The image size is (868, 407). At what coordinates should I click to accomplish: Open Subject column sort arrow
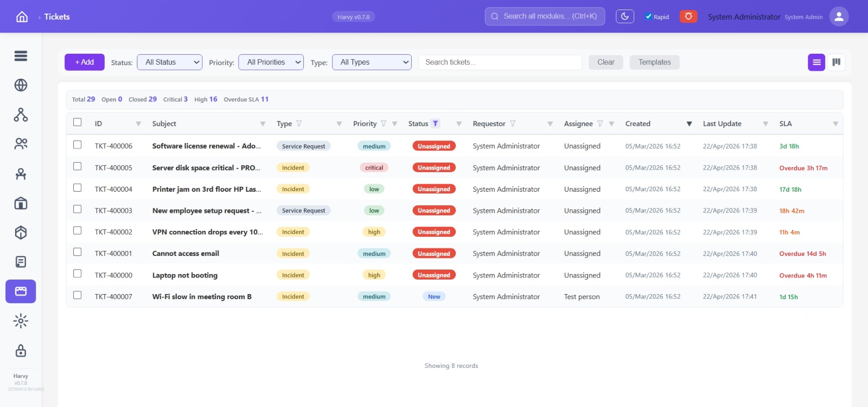point(263,124)
